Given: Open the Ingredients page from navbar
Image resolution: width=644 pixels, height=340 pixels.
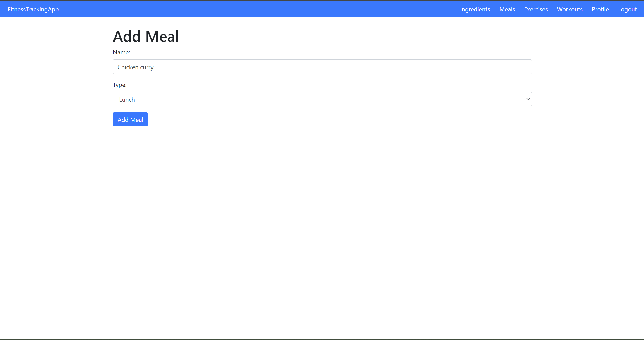Looking at the screenshot, I should point(475,9).
